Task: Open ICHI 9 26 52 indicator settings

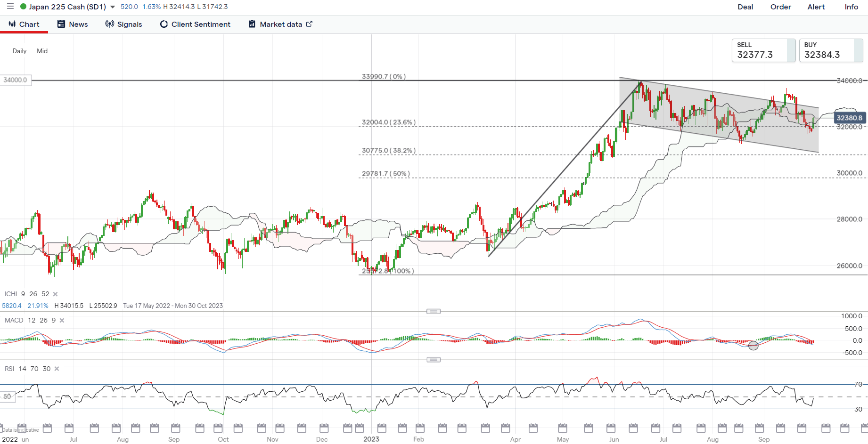Action: pyautogui.click(x=27, y=294)
